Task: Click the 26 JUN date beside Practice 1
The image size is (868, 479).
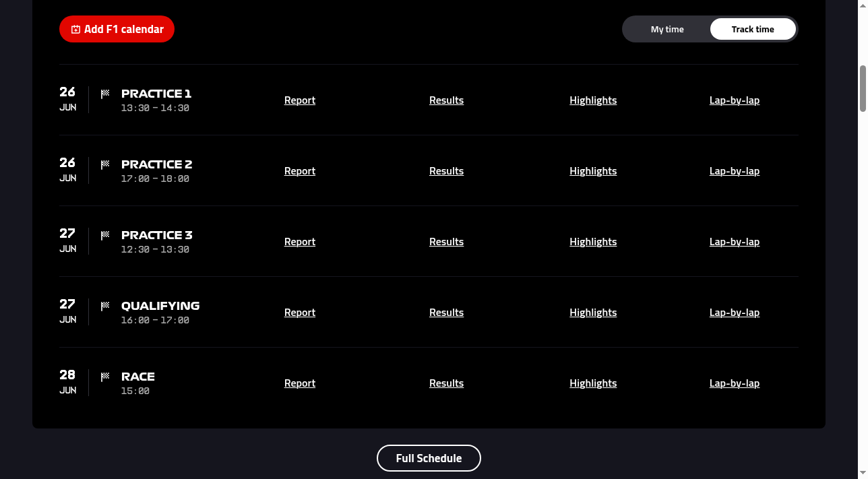Action: pyautogui.click(x=67, y=98)
